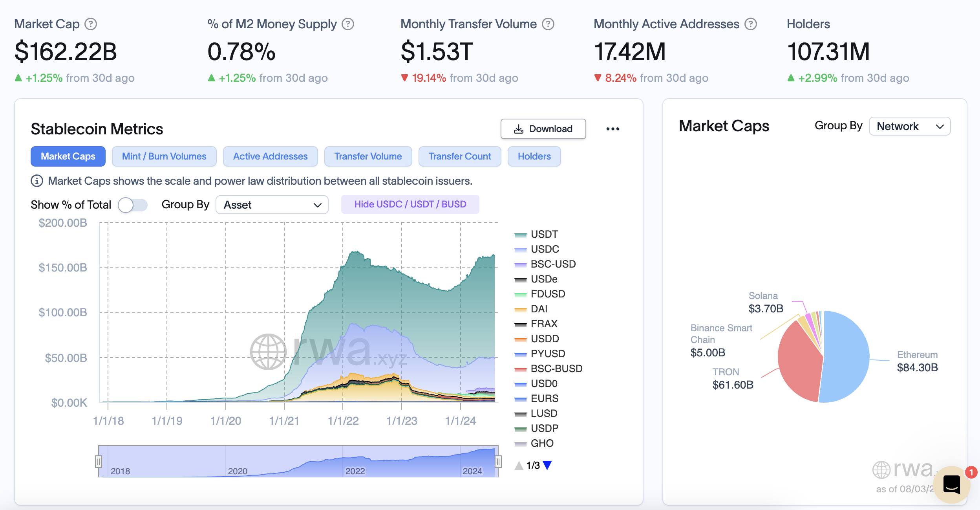Open the chat support widget
This screenshot has width=980, height=510.
tap(951, 484)
